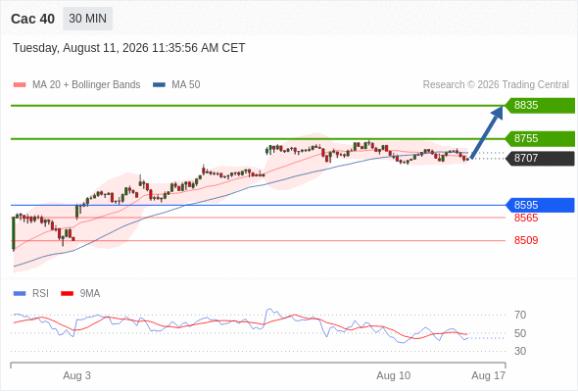Click the blue 8595 pivot price tag
The image size is (578, 392).
(x=540, y=205)
